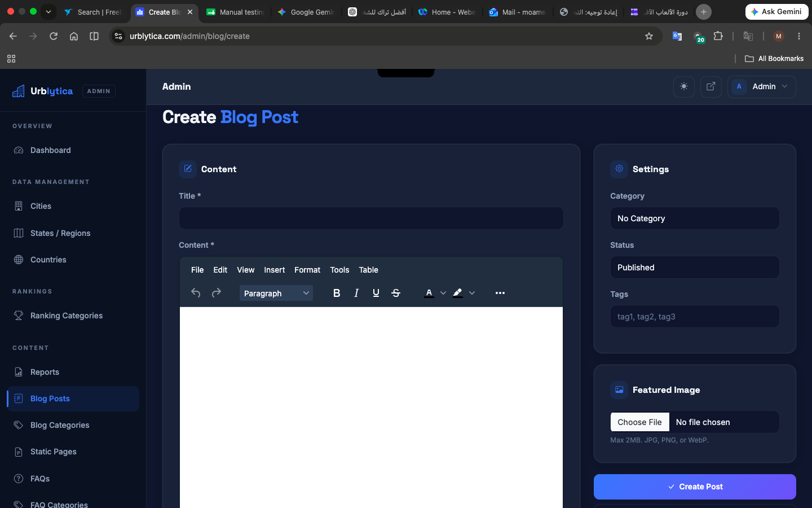Open Ask Gemini panel
This screenshot has width=812, height=508.
(777, 11)
